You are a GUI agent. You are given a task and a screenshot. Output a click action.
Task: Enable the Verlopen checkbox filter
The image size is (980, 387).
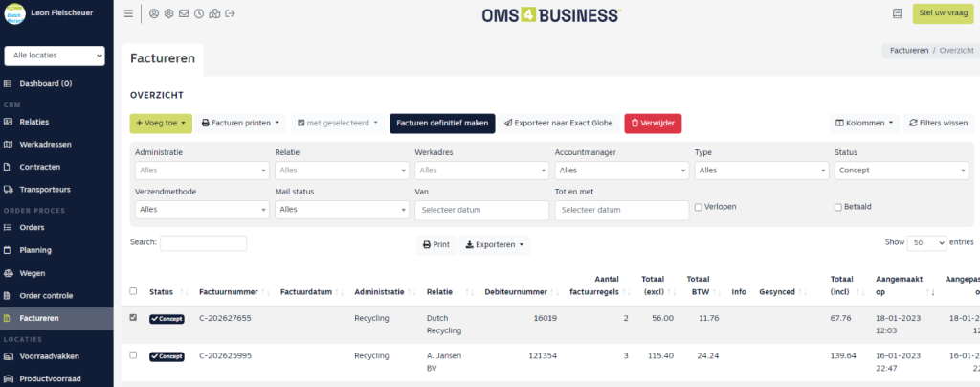[698, 207]
